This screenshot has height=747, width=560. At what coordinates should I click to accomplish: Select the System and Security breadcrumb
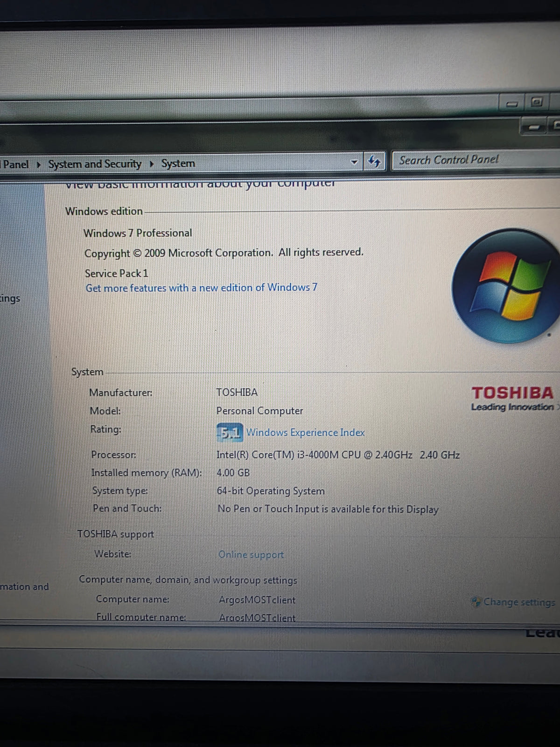95,164
